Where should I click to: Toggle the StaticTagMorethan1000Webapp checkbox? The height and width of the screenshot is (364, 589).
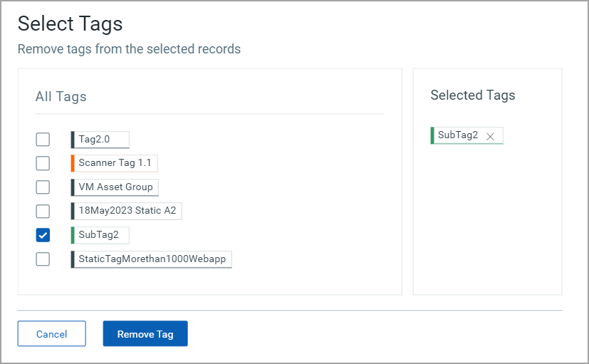click(x=43, y=259)
